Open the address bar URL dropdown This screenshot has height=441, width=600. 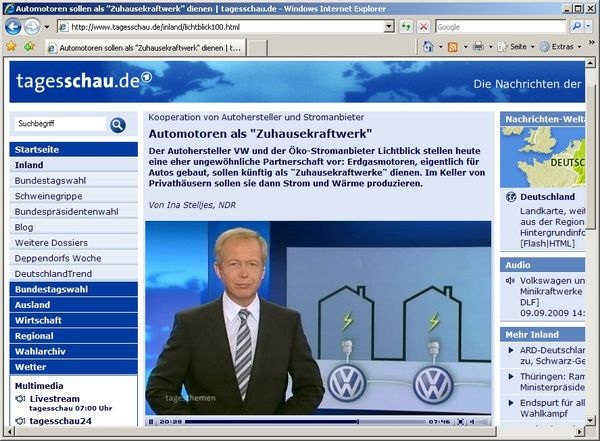(389, 26)
